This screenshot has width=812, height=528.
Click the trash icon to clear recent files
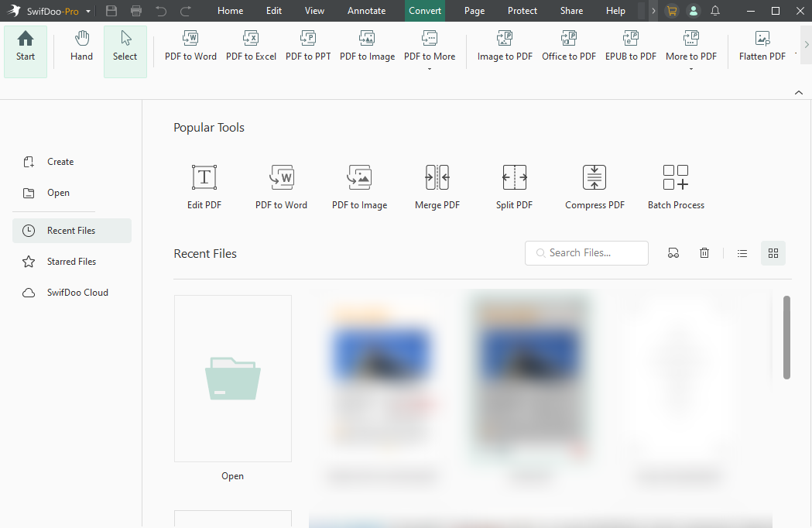coord(704,252)
